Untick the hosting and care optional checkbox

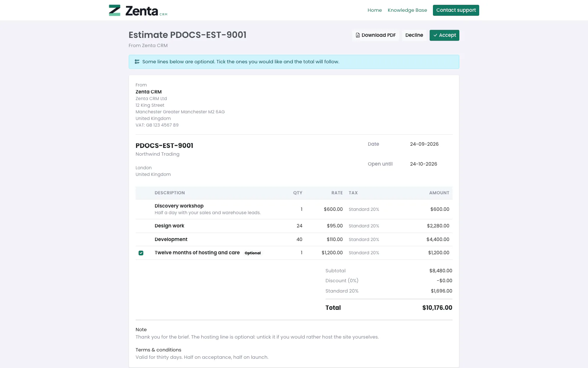141,253
